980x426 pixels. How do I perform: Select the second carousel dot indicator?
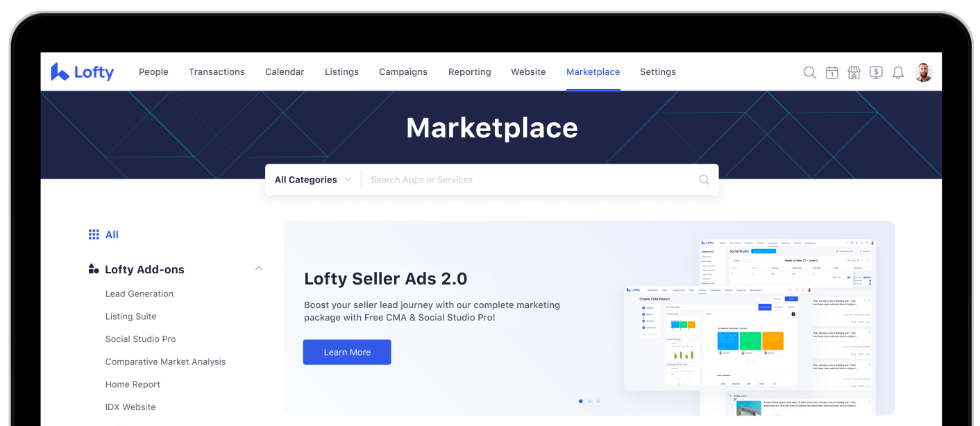589,401
